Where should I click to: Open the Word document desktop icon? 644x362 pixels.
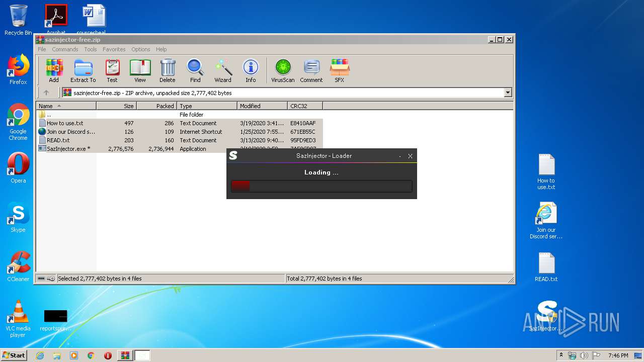pyautogui.click(x=94, y=20)
